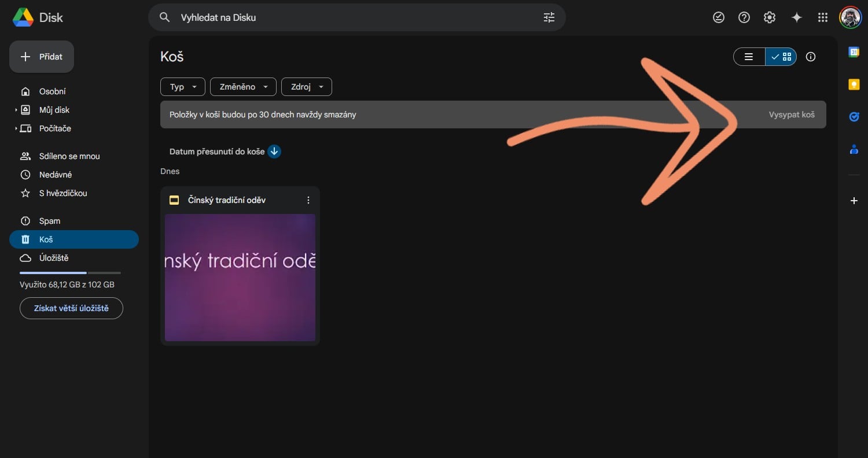This screenshot has height=458, width=868.
Task: Open Google Keep in side panel
Action: click(x=854, y=84)
